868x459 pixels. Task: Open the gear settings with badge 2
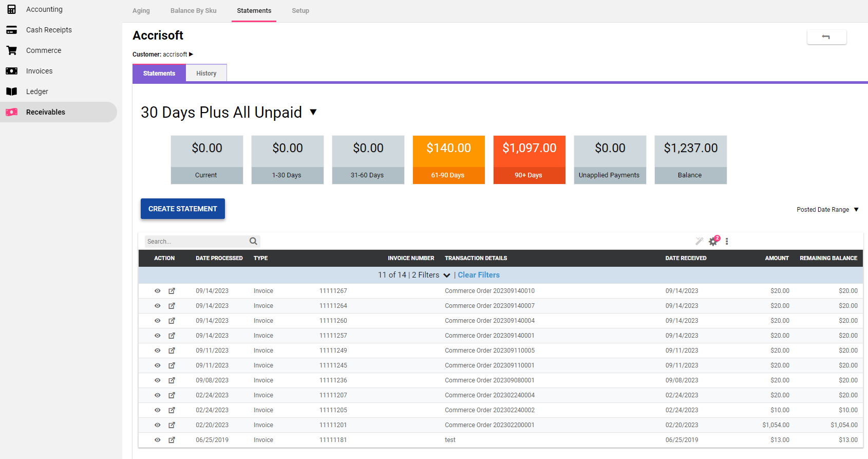point(713,241)
